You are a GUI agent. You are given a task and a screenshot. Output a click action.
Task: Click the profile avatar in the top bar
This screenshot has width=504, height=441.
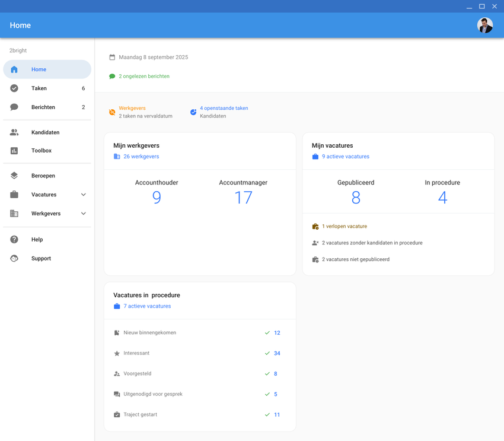pyautogui.click(x=485, y=25)
